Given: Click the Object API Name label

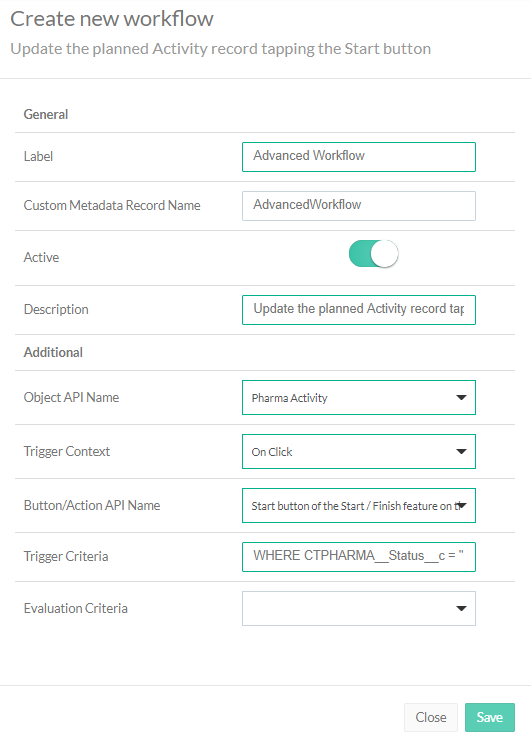Looking at the screenshot, I should [72, 398].
